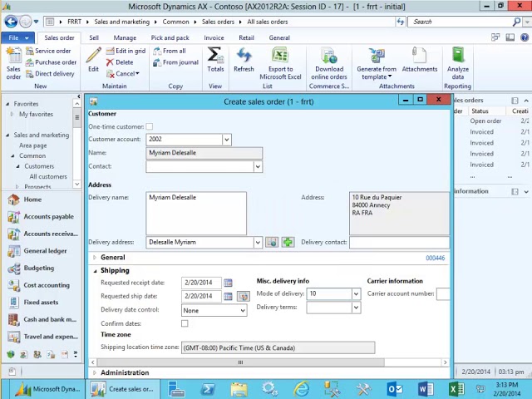This screenshot has width=532, height=399.
Task: Refresh the sales order list
Action: [x=244, y=59]
